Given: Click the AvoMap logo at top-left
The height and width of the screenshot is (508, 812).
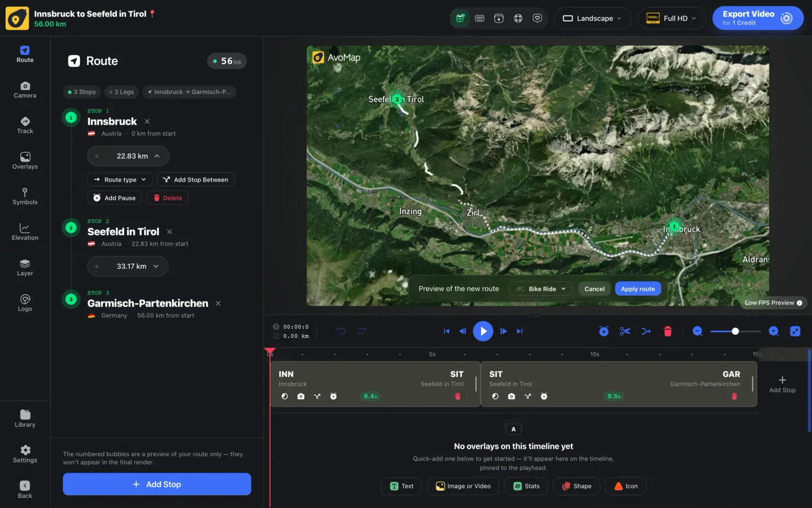Looking at the screenshot, I should coord(17,18).
